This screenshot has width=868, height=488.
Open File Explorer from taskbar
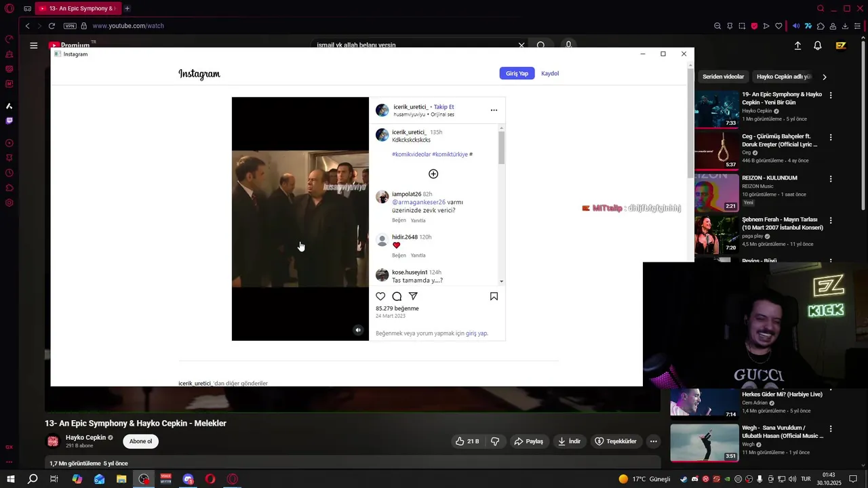click(121, 479)
